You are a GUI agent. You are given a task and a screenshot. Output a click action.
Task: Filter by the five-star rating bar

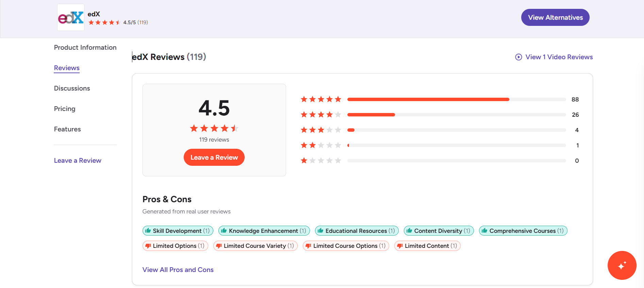(x=457, y=99)
